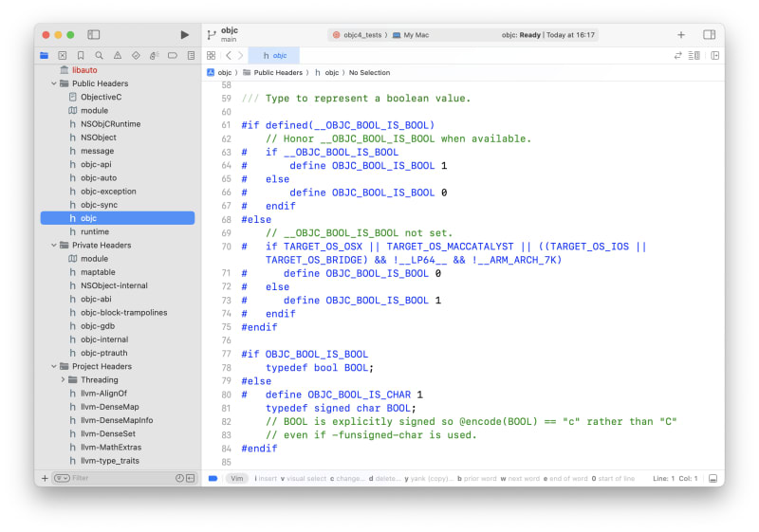
Task: Open the Breakpoint navigator
Action: pos(173,56)
